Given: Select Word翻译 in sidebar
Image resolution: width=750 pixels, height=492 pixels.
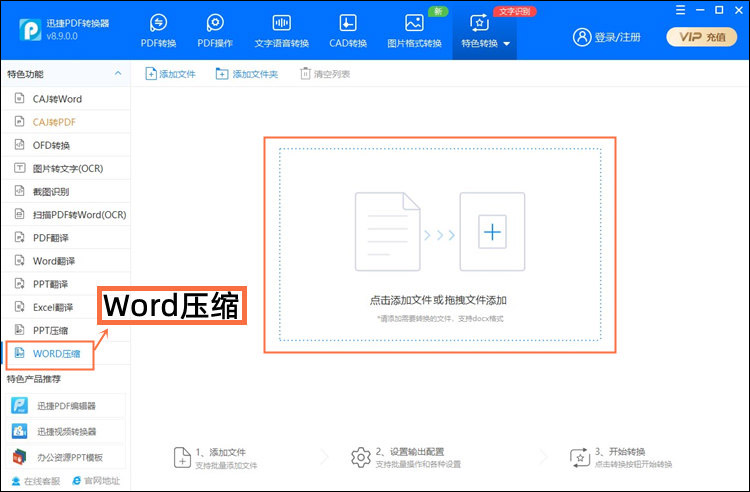Looking at the screenshot, I should (x=66, y=261).
